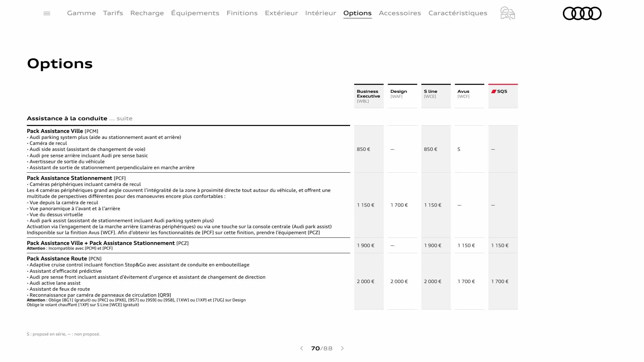Go to previous page arrow
Viewport: 644px width, 362px height.
pos(301,348)
